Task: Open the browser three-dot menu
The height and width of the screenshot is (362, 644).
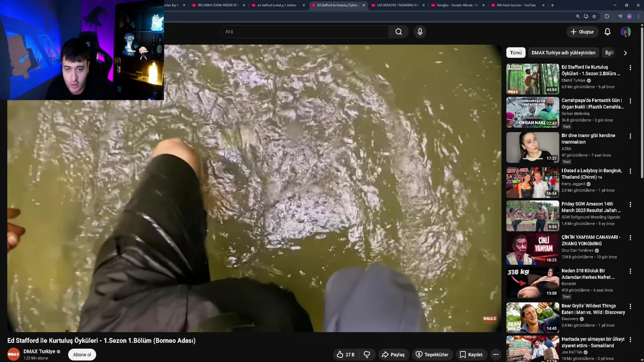Action: tap(637, 16)
